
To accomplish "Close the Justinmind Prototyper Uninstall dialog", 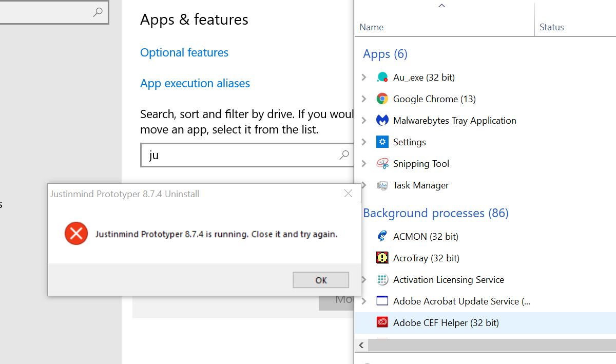I will pyautogui.click(x=348, y=194).
